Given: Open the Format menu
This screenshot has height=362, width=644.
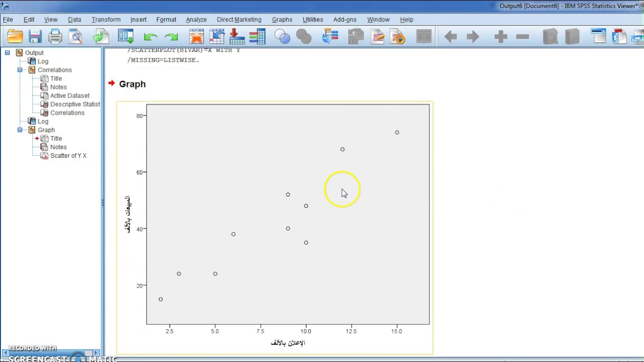Looking at the screenshot, I should [166, 20].
